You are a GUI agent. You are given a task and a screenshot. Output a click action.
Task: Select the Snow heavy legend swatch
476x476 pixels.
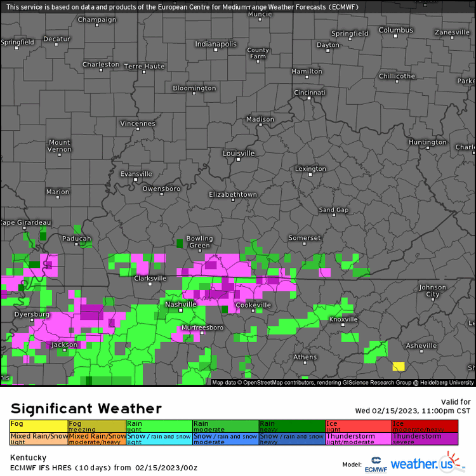coord(292,439)
